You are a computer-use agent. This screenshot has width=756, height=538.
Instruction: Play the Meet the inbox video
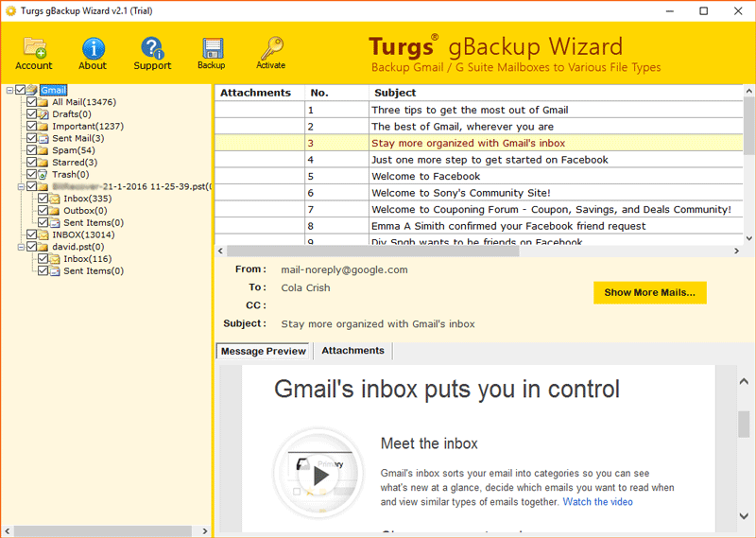[320, 477]
